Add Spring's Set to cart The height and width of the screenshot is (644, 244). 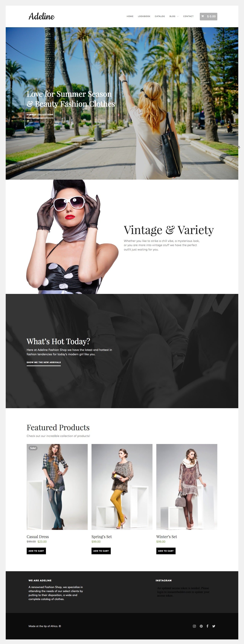(x=101, y=551)
